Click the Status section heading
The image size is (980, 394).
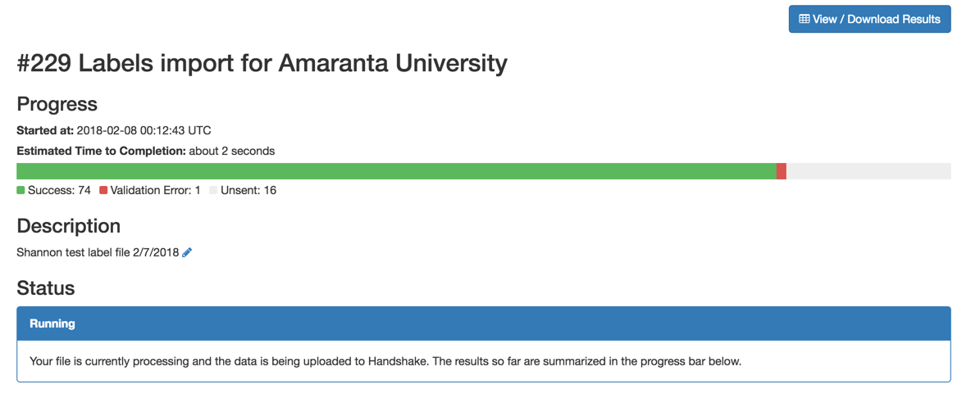click(46, 288)
